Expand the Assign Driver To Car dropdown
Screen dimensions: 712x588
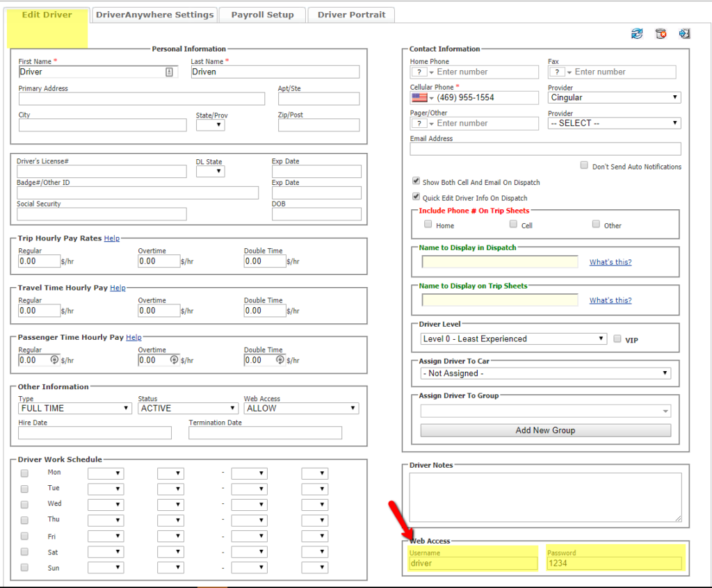point(545,373)
